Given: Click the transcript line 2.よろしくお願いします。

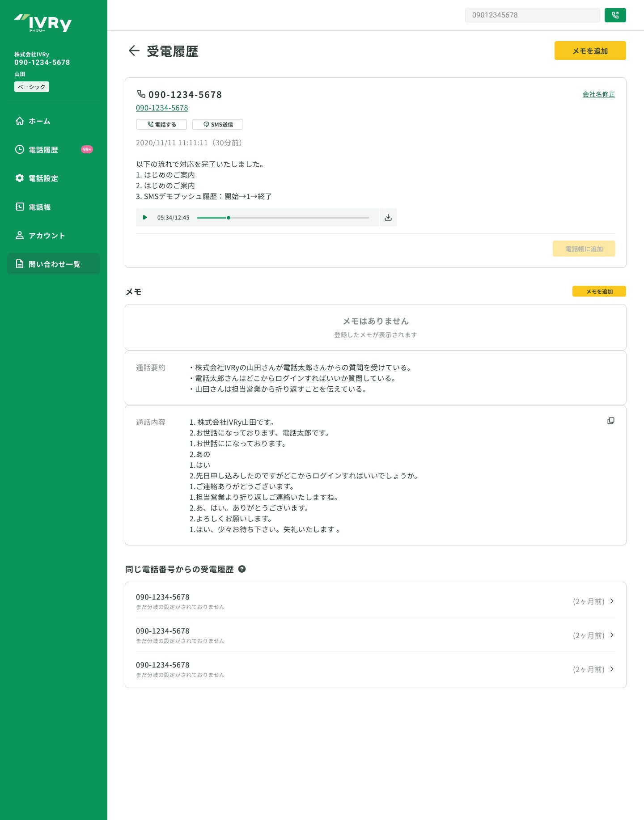Looking at the screenshot, I should point(231,519).
